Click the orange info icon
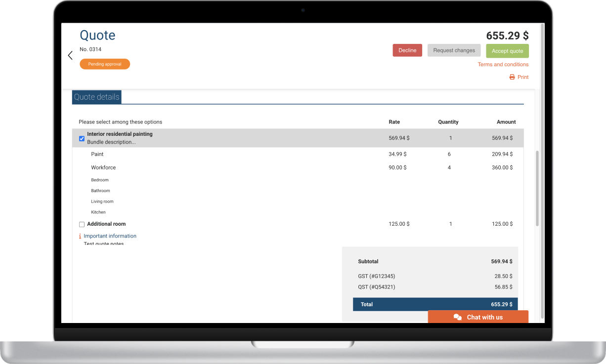The height and width of the screenshot is (364, 606). tap(80, 236)
